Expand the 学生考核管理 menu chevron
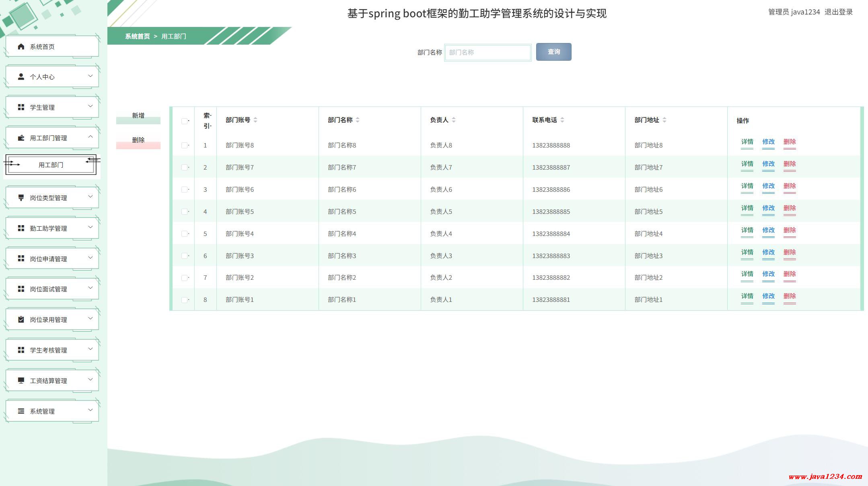 90,349
